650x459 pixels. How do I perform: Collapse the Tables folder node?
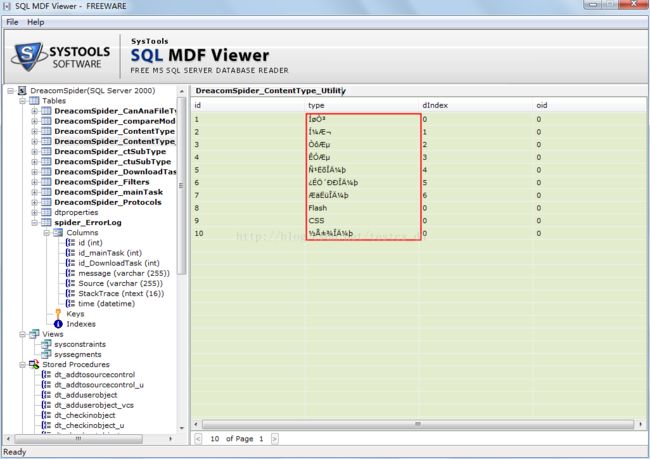[23, 101]
